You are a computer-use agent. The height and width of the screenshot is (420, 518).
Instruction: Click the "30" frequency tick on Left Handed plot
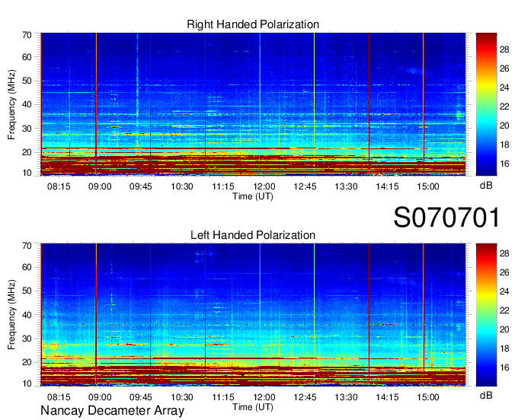pos(27,339)
